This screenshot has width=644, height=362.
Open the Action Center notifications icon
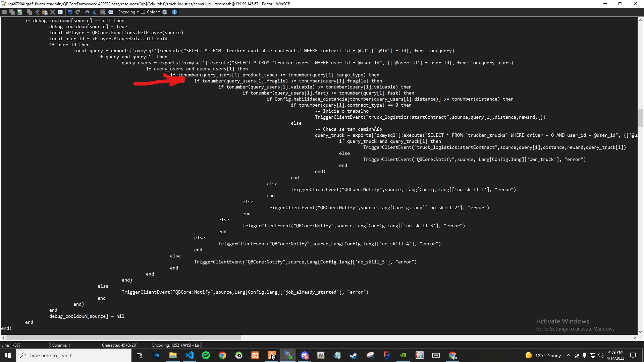[x=633, y=355]
